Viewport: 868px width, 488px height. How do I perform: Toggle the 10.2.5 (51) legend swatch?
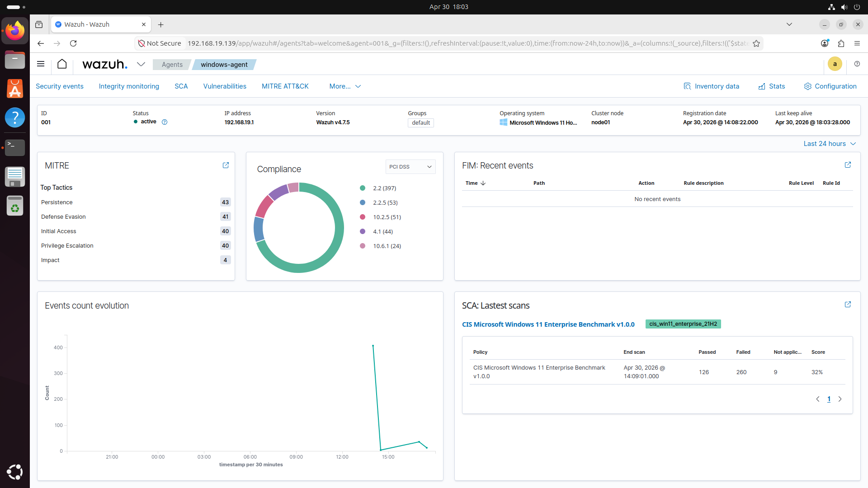click(362, 217)
